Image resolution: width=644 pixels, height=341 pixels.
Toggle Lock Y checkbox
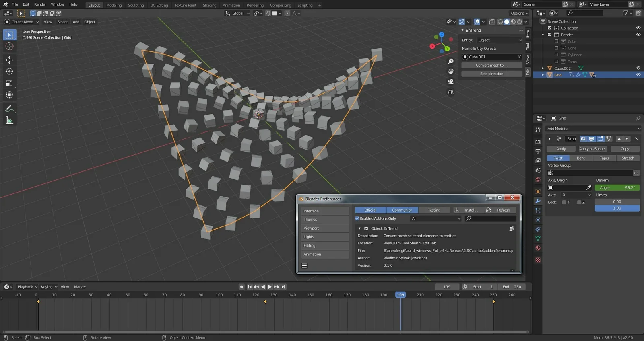[x=564, y=202]
